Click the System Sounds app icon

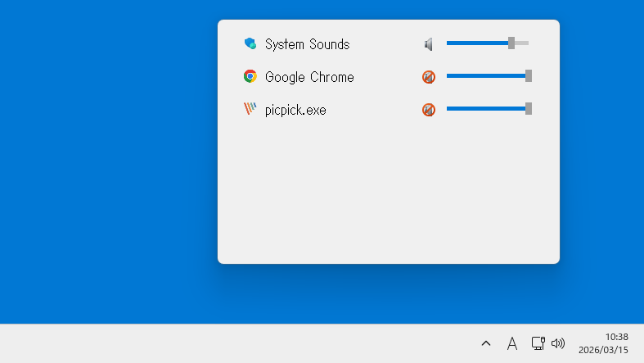pos(250,43)
